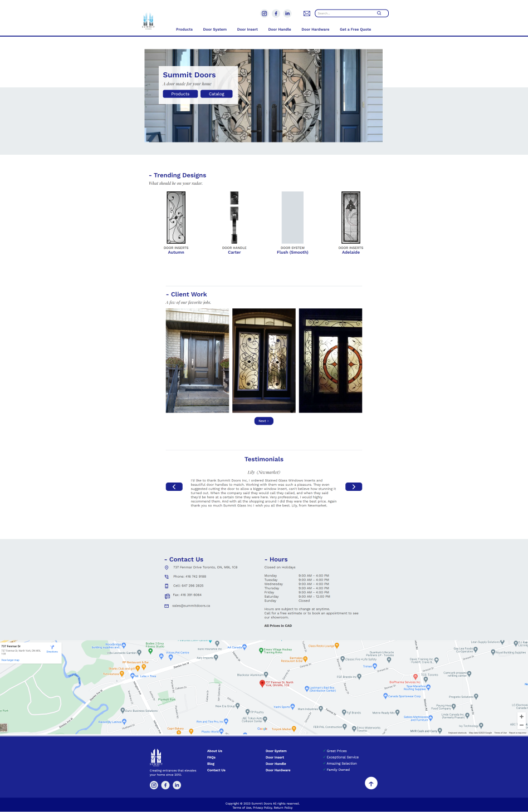This screenshot has width=528, height=812.
Task: Open Door Insert footer link
Action: click(x=275, y=757)
